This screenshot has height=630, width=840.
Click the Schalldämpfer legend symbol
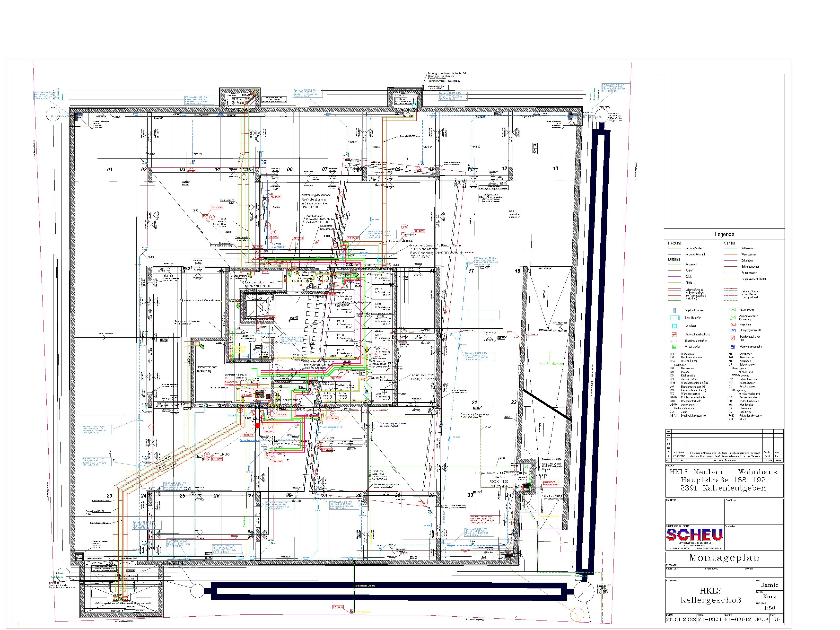(x=674, y=318)
